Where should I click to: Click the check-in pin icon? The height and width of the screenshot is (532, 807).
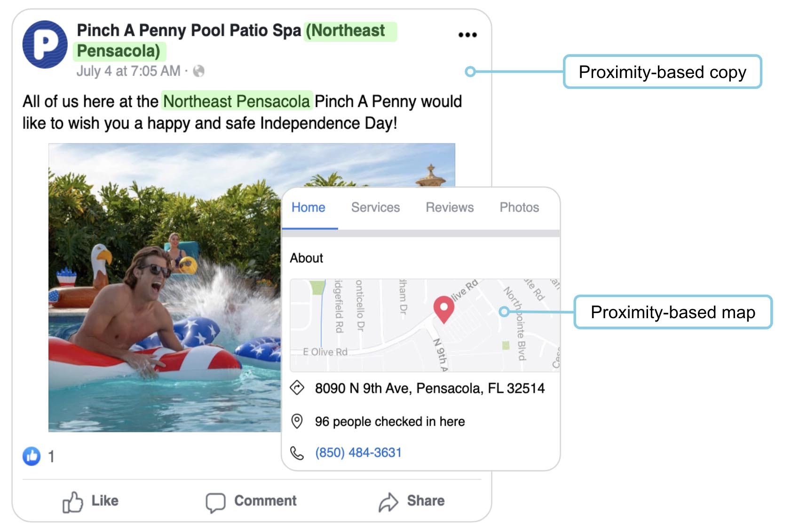[297, 421]
